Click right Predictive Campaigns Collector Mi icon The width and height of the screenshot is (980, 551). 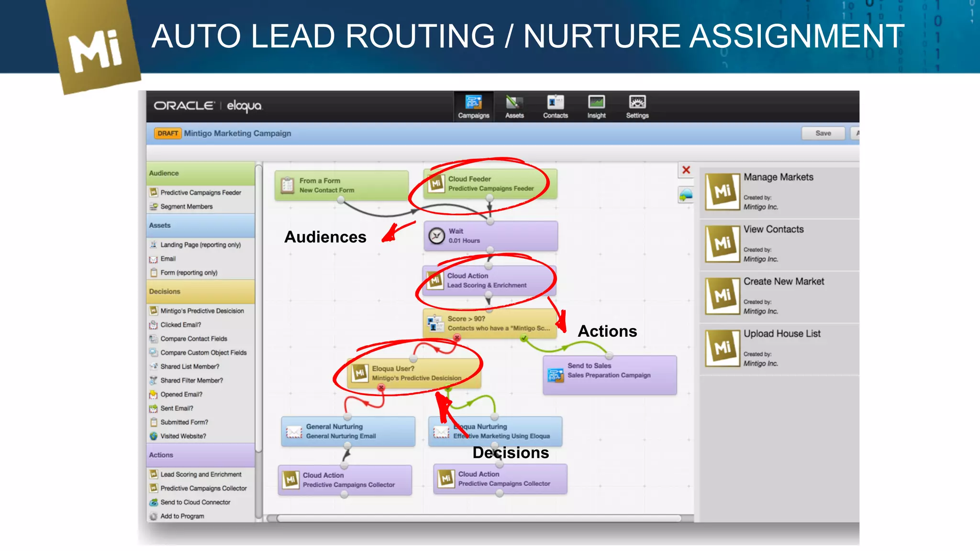click(x=446, y=479)
